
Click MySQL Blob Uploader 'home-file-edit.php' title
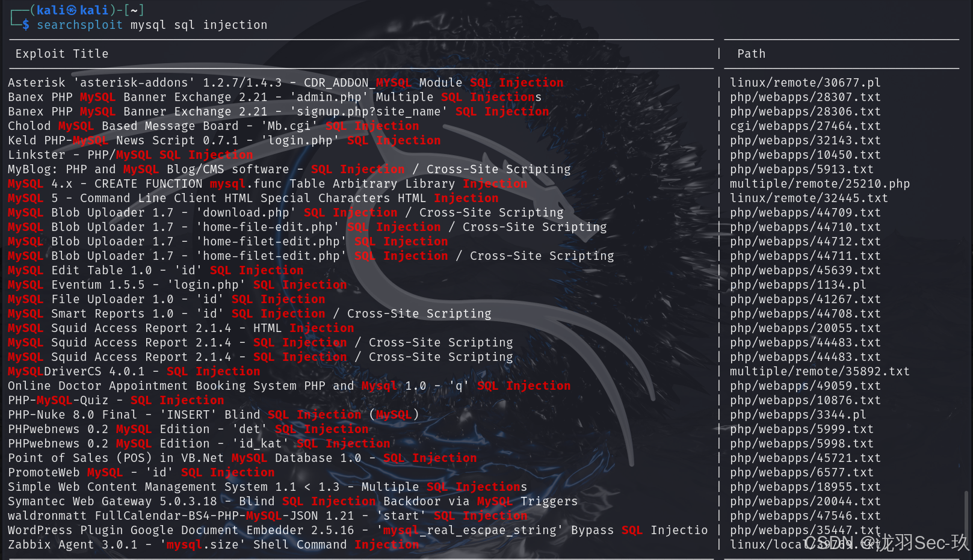pyautogui.click(x=307, y=227)
